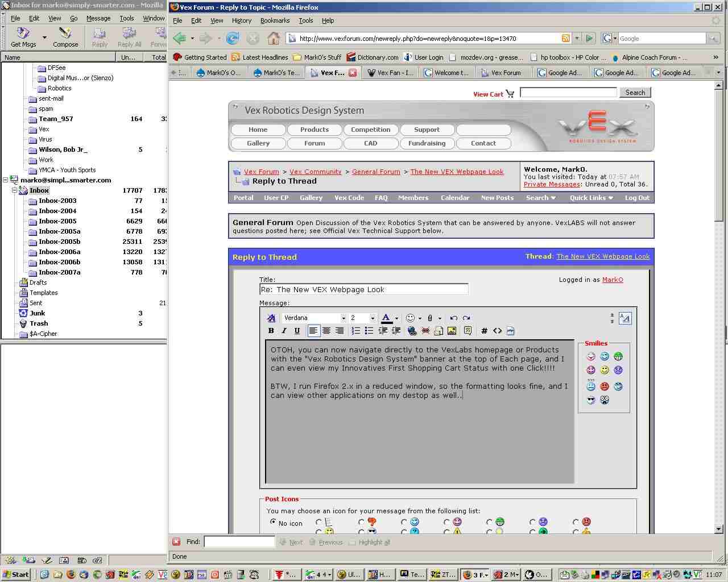Collapse the Inbox folder tree in mail window

click(x=15, y=190)
